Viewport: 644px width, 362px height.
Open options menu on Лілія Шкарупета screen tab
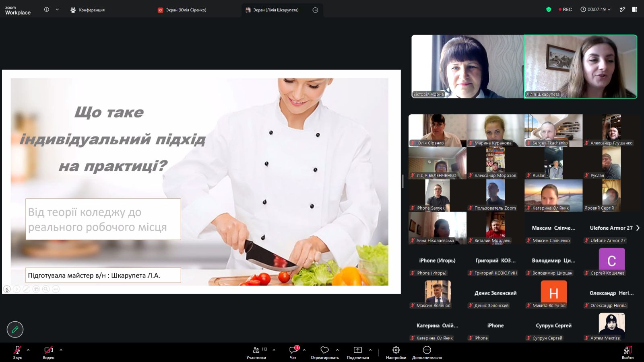pyautogui.click(x=315, y=10)
